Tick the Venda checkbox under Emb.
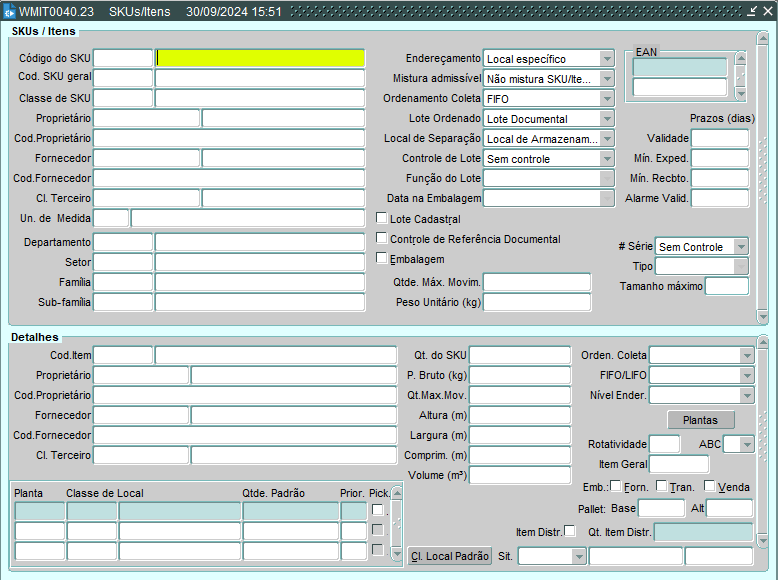The width and height of the screenshot is (778, 580). click(709, 486)
